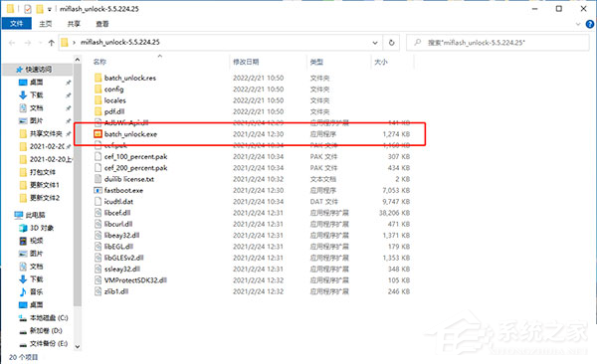Open the recent locations dropdown arrow
The width and height of the screenshot is (597, 364).
40,43
